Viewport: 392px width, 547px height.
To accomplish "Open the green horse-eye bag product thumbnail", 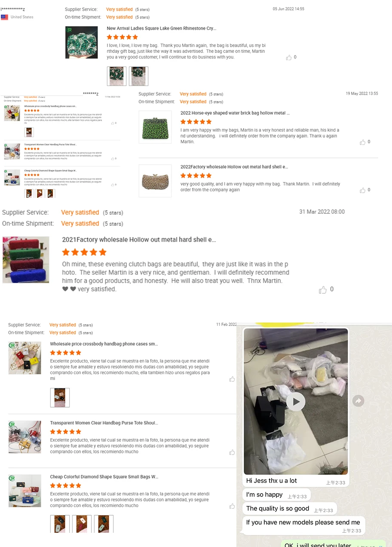I will tap(155, 127).
